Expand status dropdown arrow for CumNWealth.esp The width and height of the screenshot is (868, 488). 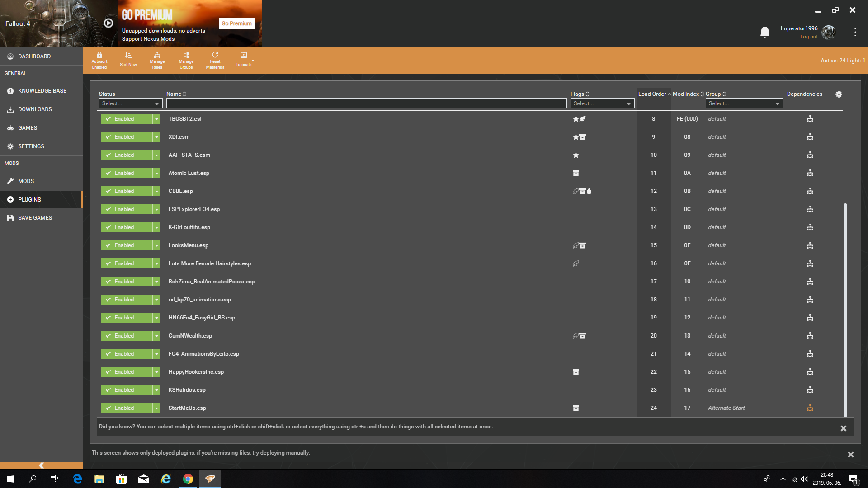pos(156,336)
